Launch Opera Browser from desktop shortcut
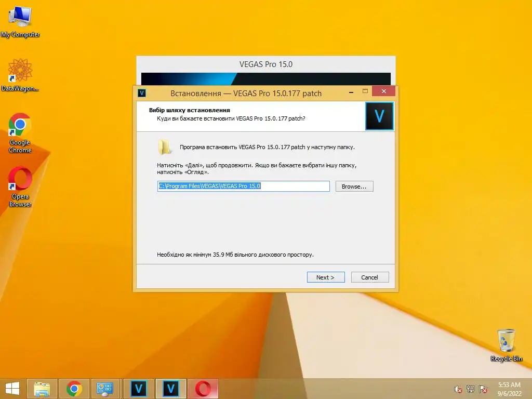Screen dimensions: 532x399 20,187
